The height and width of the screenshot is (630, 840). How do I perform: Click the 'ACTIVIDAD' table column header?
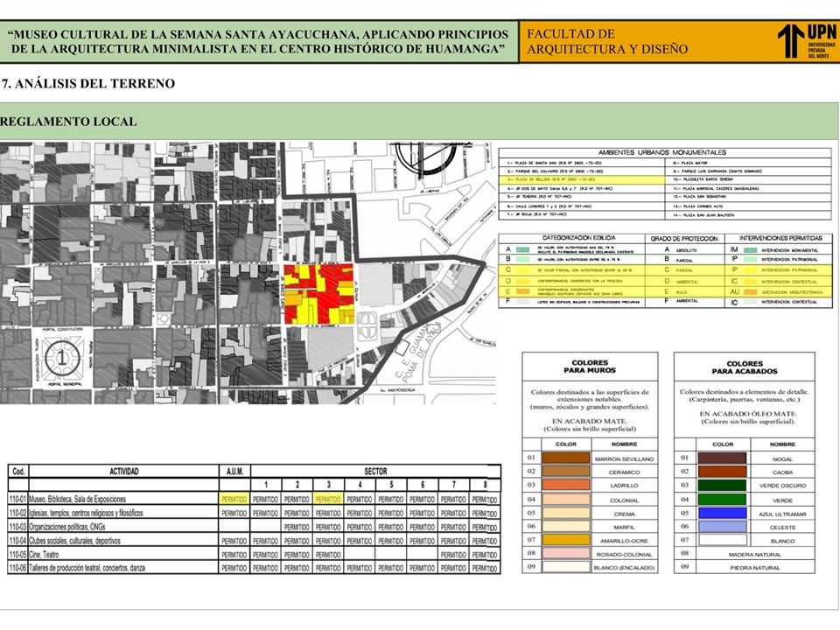pyautogui.click(x=123, y=472)
